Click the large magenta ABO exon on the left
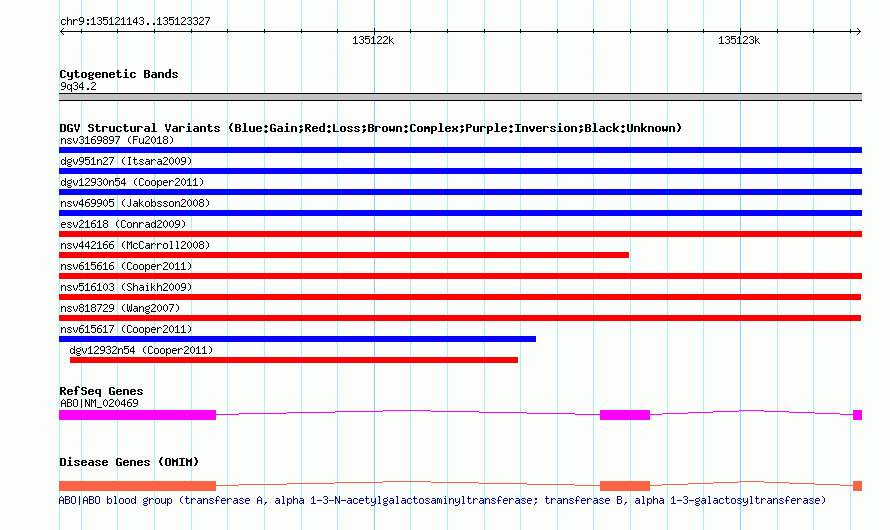Viewport: 890px width, 530px height. tap(137, 415)
